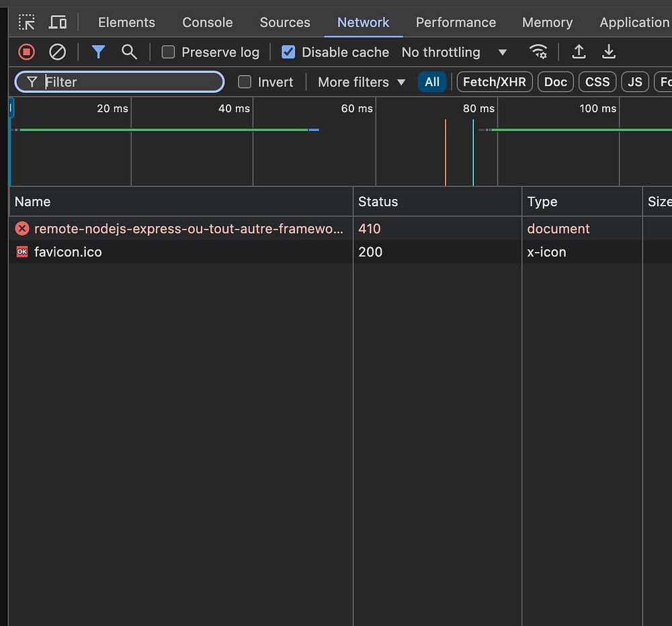Filter requests by CSS type
This screenshot has width=672, height=626.
point(597,82)
